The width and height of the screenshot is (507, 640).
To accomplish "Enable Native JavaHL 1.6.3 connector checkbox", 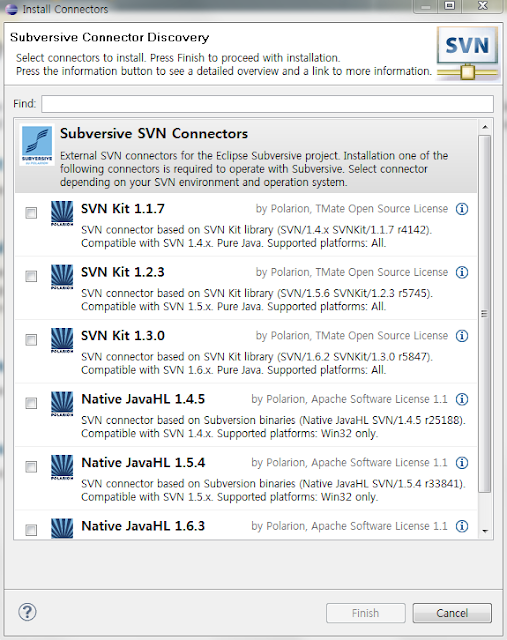I will click(x=31, y=530).
